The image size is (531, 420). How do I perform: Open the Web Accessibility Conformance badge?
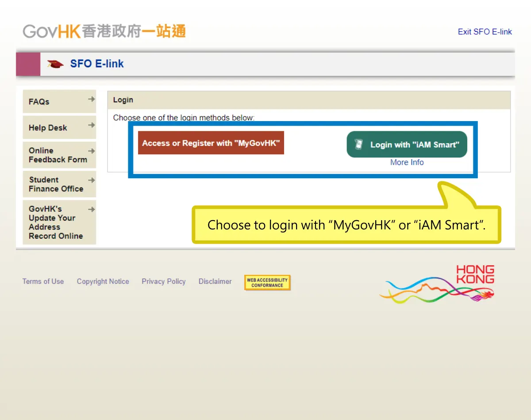267,282
